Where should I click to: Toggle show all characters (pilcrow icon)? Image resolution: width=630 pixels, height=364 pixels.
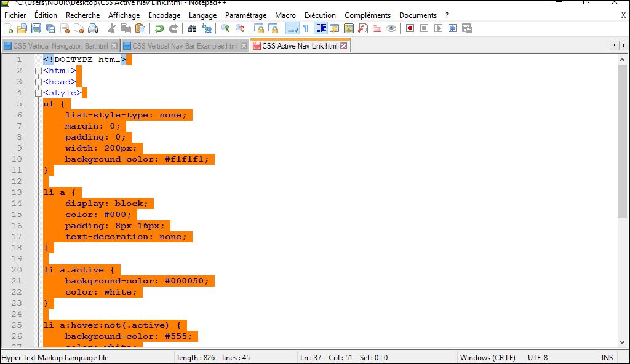click(306, 28)
